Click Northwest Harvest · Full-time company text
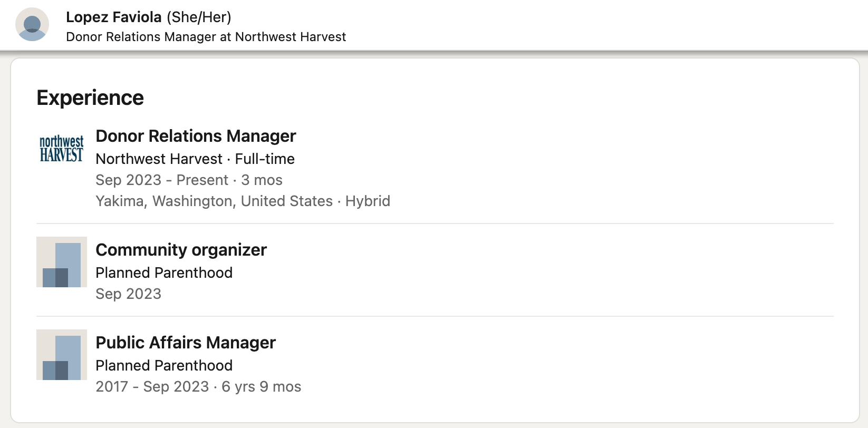This screenshot has width=868, height=428. click(195, 159)
